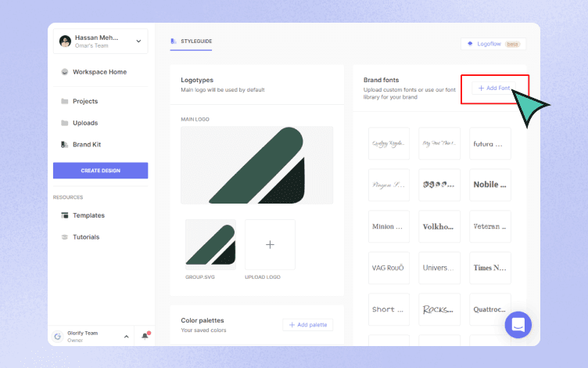Screen dimensions: 588x368
Task: Click the Templates icon
Action: click(x=64, y=215)
